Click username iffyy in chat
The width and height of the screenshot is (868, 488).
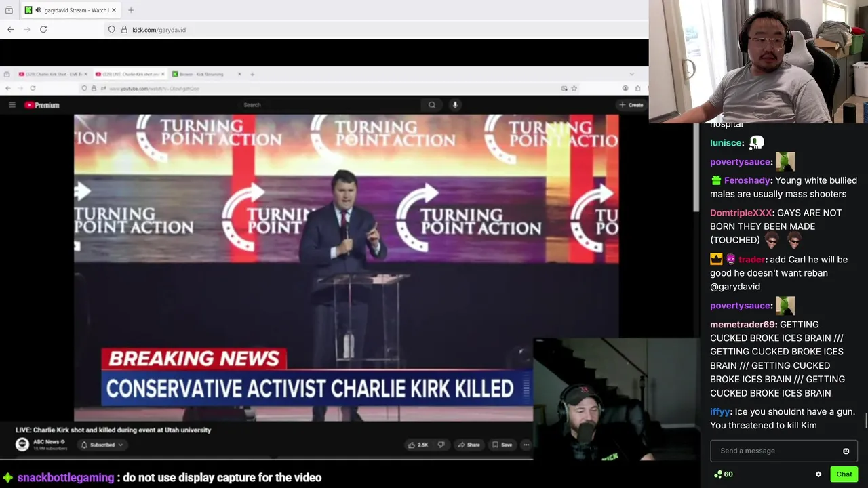click(720, 411)
